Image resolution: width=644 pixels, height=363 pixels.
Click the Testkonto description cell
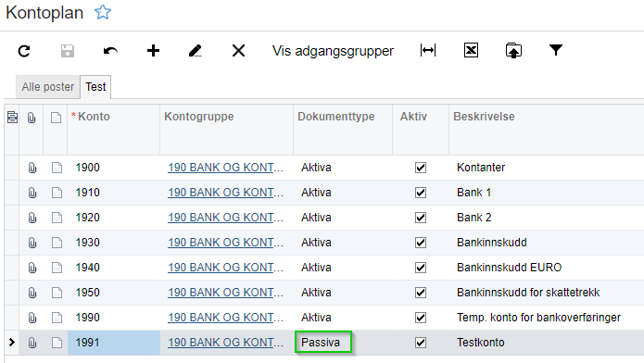click(547, 343)
